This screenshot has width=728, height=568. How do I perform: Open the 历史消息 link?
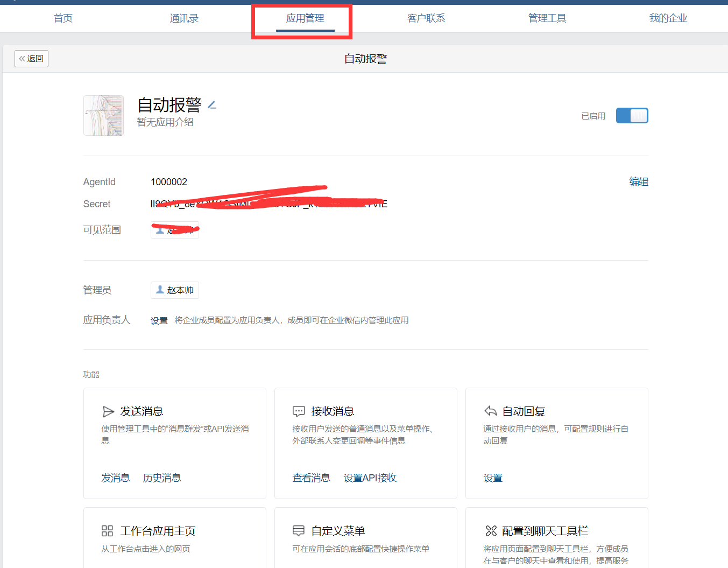pos(162,478)
